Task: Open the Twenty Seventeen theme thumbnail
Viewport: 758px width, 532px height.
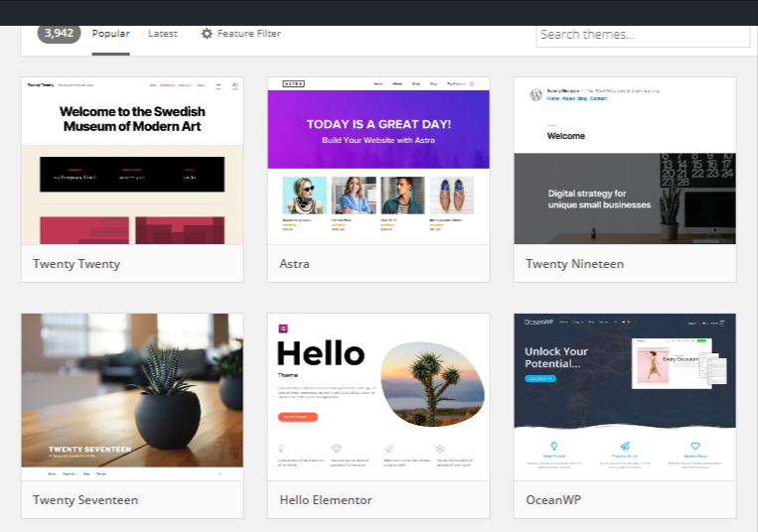Action: pyautogui.click(x=132, y=397)
